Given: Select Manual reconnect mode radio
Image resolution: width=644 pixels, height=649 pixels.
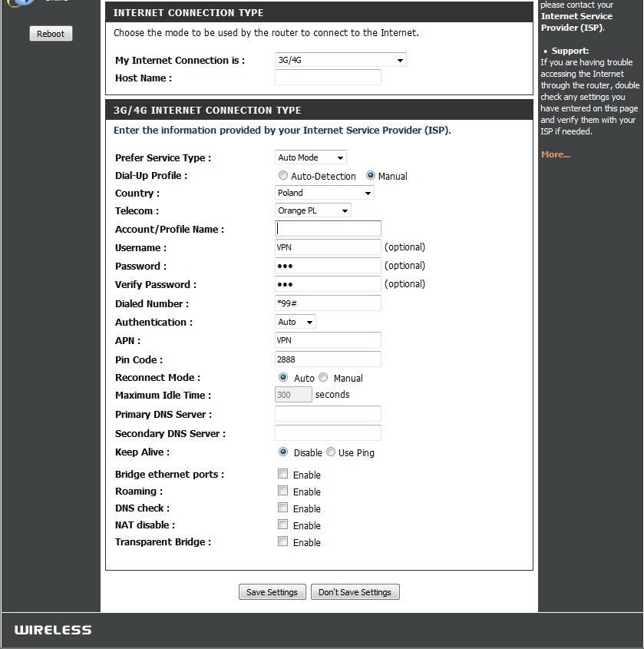Looking at the screenshot, I should pyautogui.click(x=323, y=377).
